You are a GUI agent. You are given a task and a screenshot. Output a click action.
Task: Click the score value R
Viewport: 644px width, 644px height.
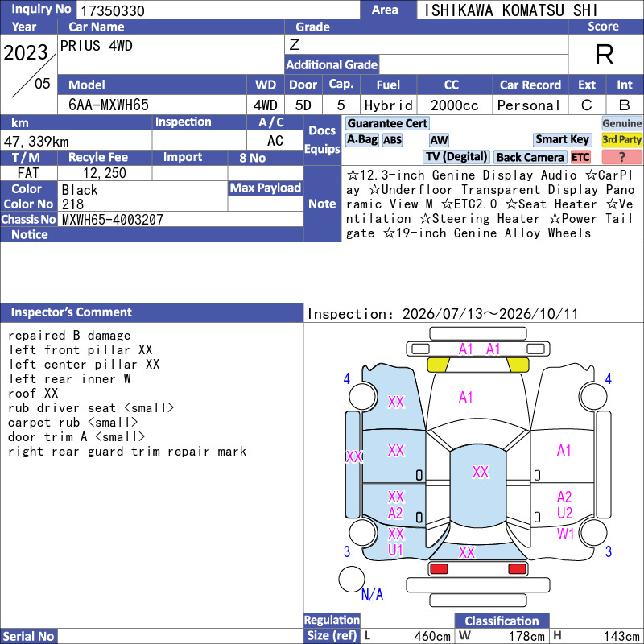[605, 54]
